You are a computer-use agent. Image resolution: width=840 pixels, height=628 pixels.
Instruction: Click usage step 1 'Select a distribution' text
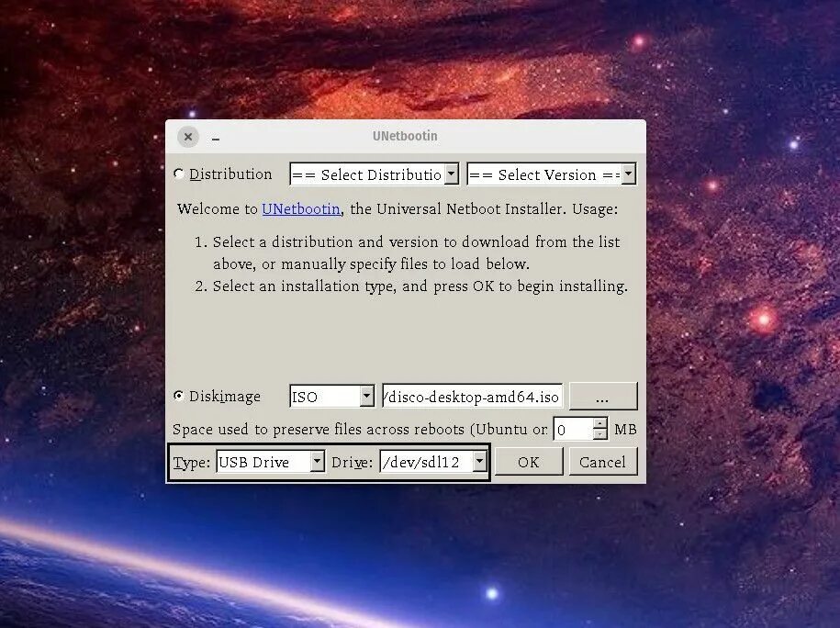click(416, 252)
